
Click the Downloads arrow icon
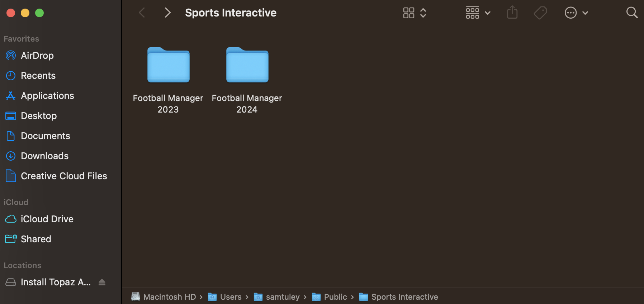[11, 156]
